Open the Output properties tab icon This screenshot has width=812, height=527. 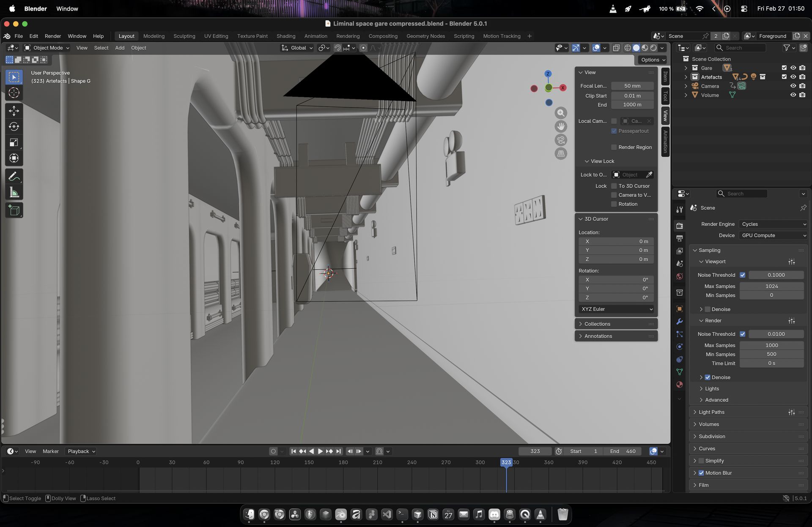680,238
